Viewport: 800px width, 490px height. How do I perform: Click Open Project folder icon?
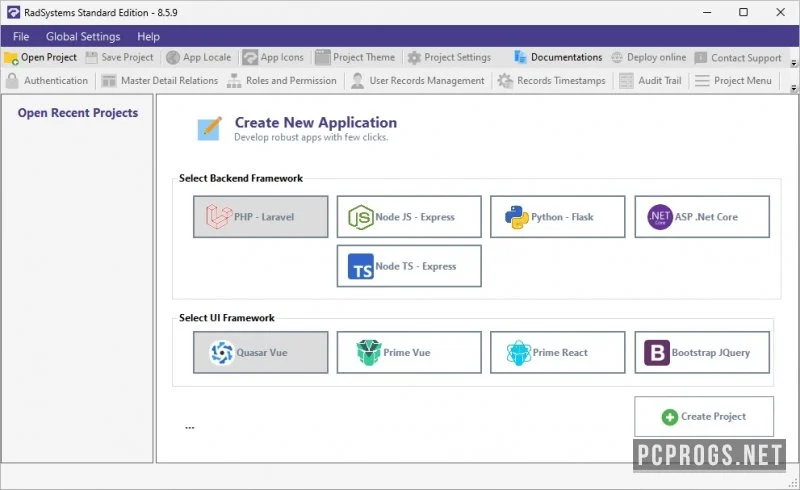(x=11, y=58)
